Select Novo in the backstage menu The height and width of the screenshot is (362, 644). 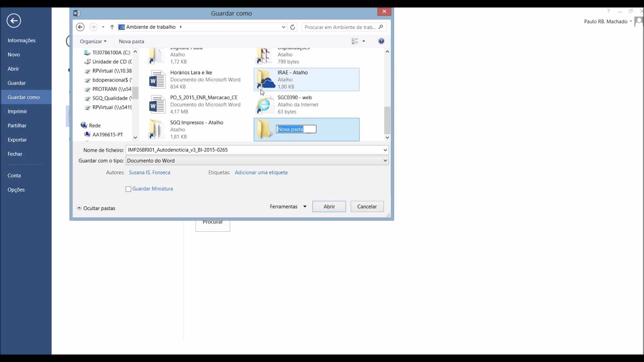(14, 54)
